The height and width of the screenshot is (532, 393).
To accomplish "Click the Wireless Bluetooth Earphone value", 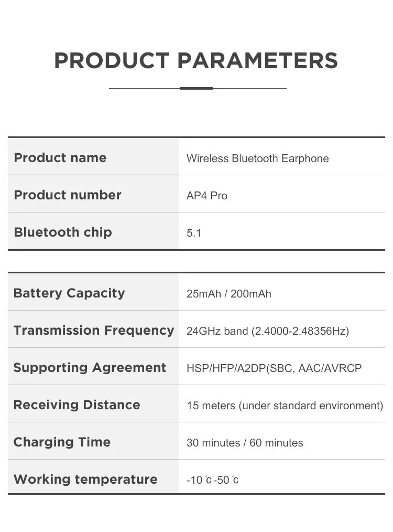I will pyautogui.click(x=257, y=158).
